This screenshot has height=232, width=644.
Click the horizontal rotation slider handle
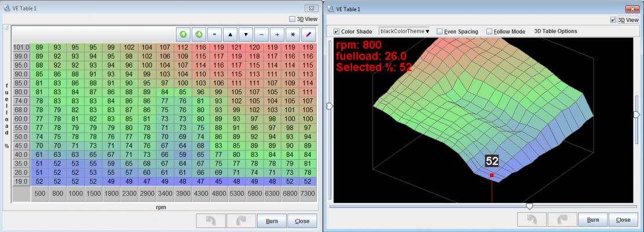click(529, 206)
